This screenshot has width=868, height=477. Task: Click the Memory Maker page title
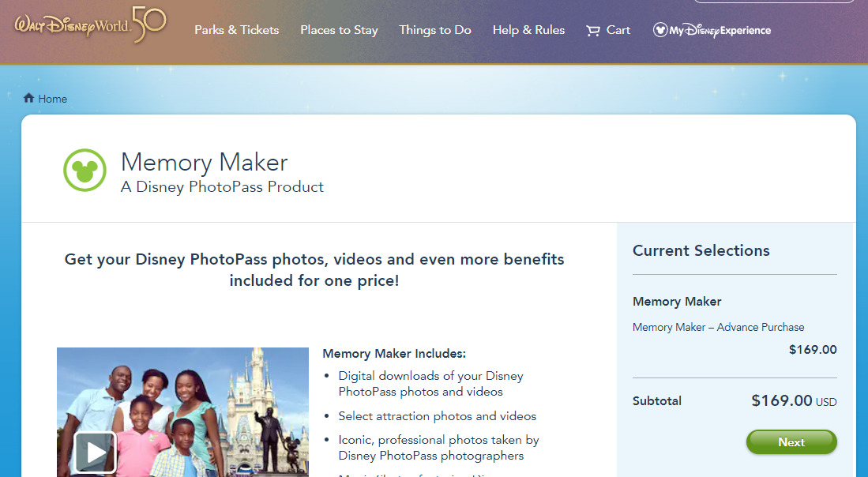click(x=205, y=162)
